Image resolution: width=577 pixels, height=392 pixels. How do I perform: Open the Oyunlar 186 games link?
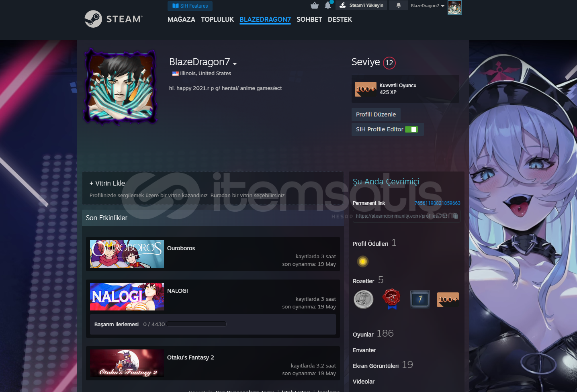[373, 334]
